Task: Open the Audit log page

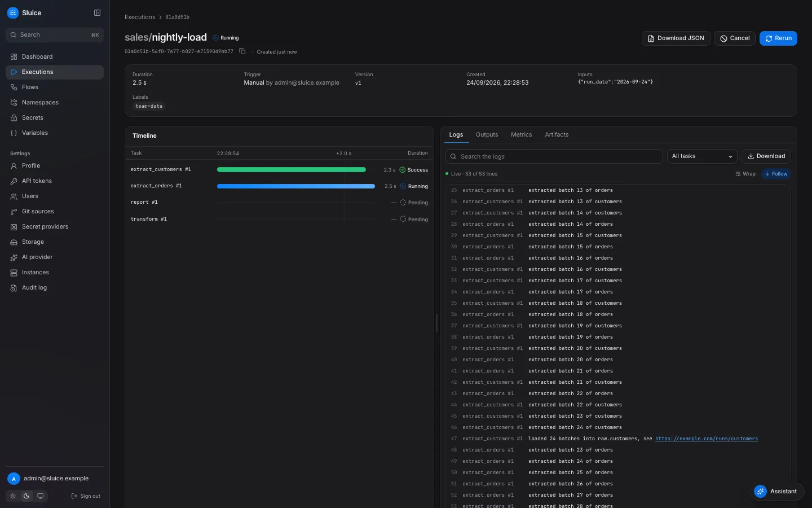Action: [x=55, y=287]
